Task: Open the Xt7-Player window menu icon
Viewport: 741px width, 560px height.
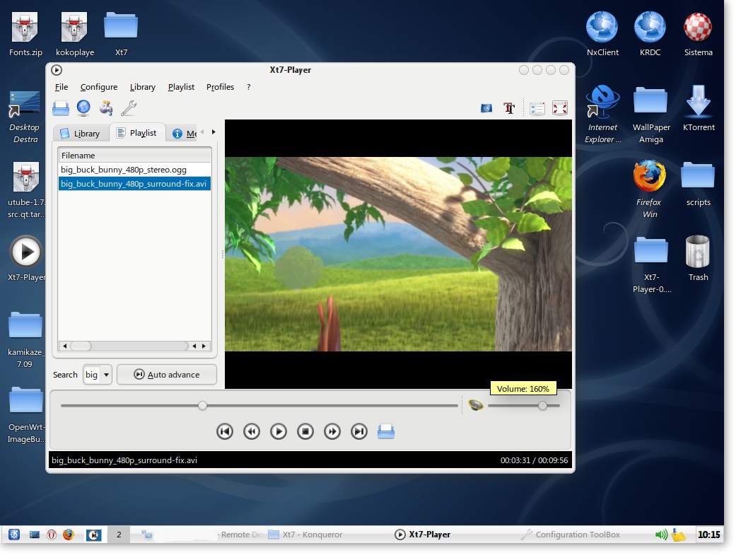Action: 57,70
